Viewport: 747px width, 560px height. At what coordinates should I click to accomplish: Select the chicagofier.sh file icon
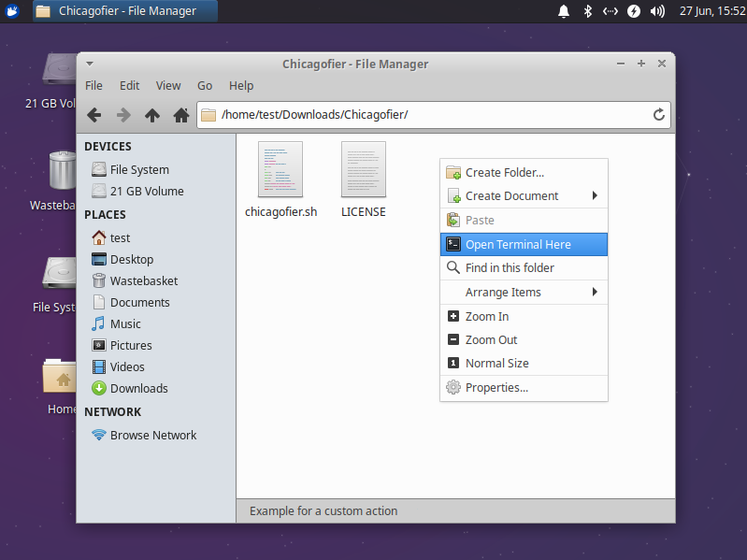280,169
